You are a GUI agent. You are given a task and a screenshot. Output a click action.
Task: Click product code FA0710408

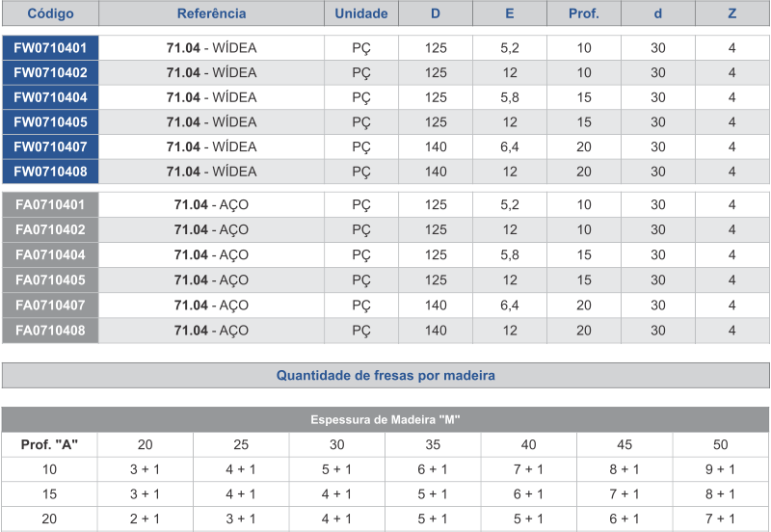[x=50, y=330]
